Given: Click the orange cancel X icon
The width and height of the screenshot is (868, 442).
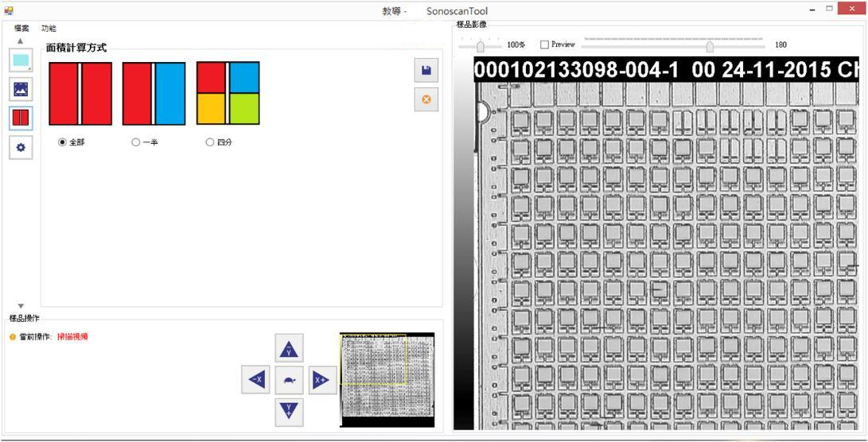Looking at the screenshot, I should (x=426, y=99).
